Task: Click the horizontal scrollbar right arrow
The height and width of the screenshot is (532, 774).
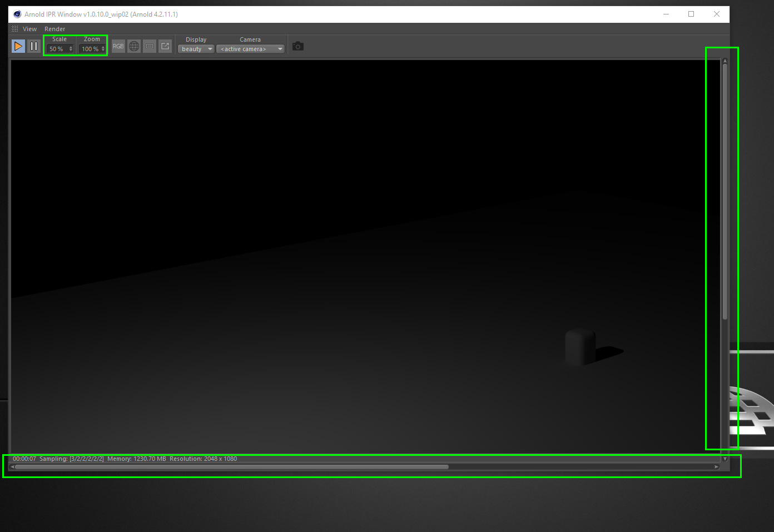Action: (717, 467)
